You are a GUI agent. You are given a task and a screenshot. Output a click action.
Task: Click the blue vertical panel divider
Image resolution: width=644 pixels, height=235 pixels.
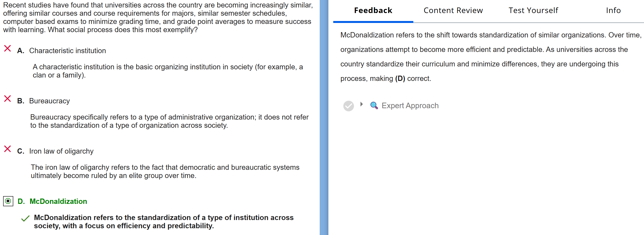tap(324, 118)
